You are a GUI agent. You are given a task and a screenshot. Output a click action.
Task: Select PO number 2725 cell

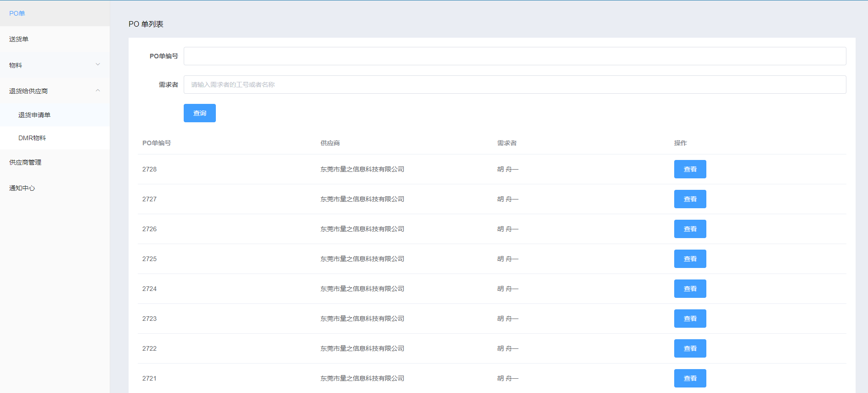pyautogui.click(x=149, y=259)
